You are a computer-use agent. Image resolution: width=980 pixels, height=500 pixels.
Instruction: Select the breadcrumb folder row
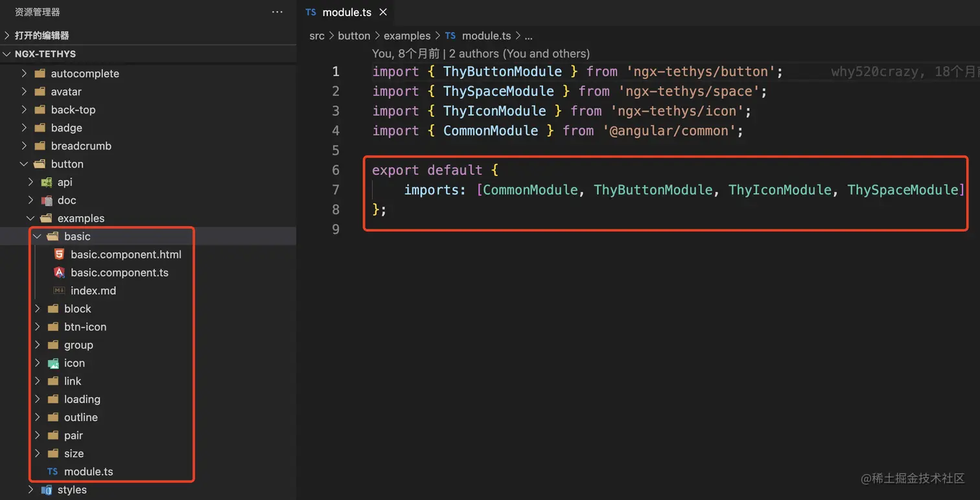point(148,146)
